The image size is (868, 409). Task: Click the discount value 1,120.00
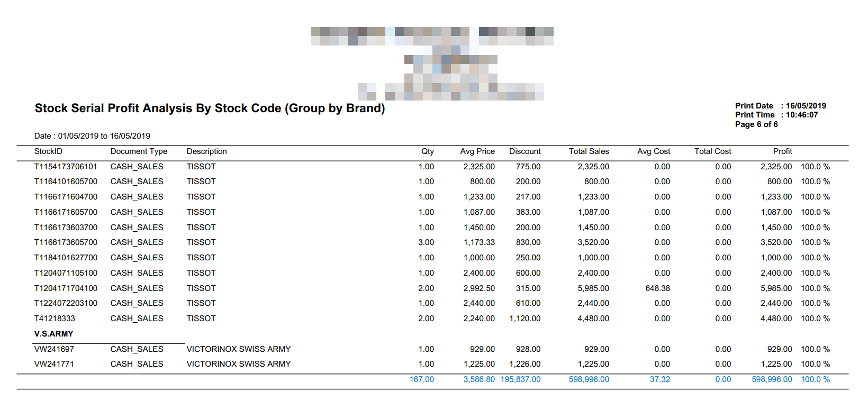point(525,319)
